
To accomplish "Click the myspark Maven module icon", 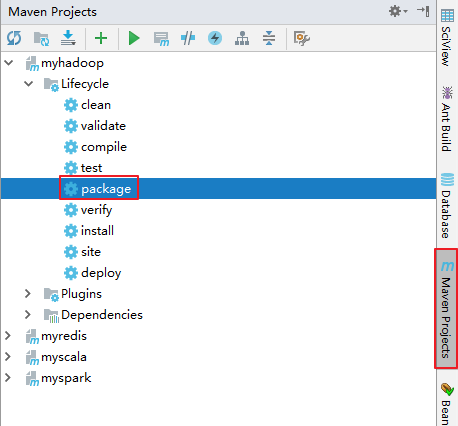I will tap(32, 379).
